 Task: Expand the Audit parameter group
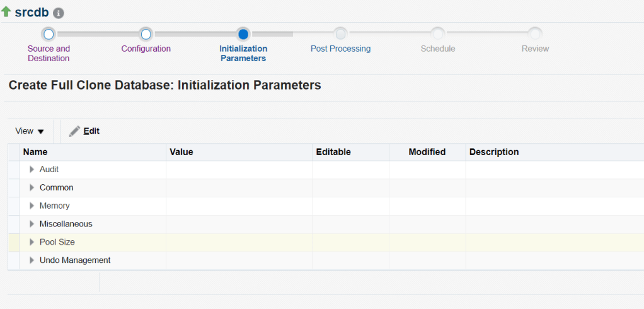[x=32, y=170]
